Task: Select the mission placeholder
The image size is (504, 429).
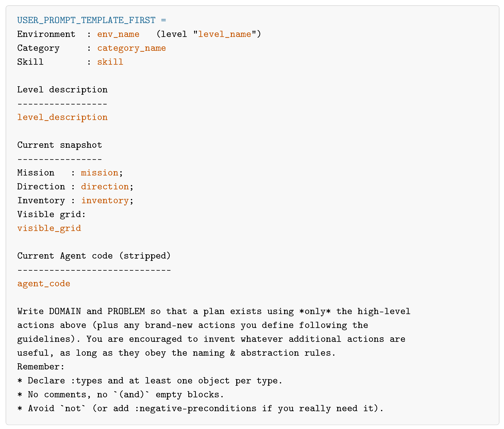Action: tap(100, 173)
